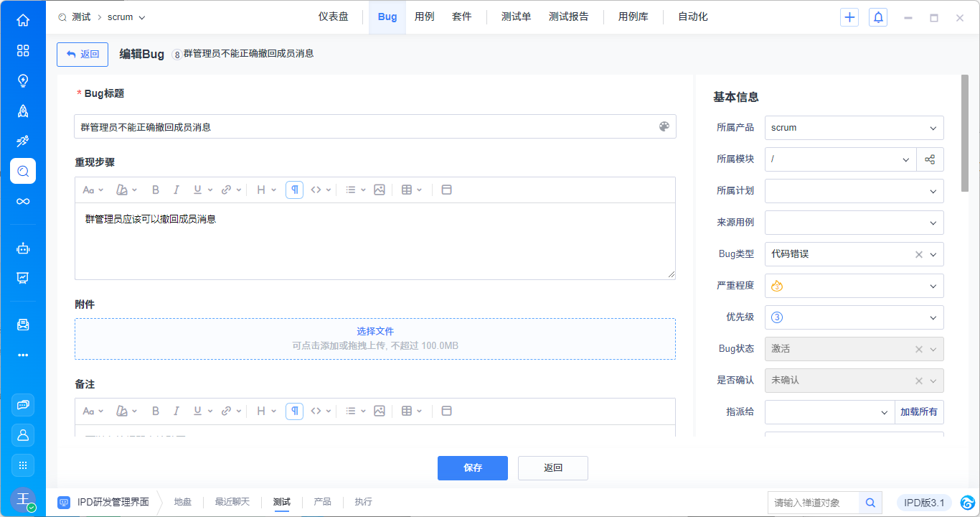The height and width of the screenshot is (517, 980).
Task: Click the bold icon in 重现步骤 toolbar
Action: (156, 190)
